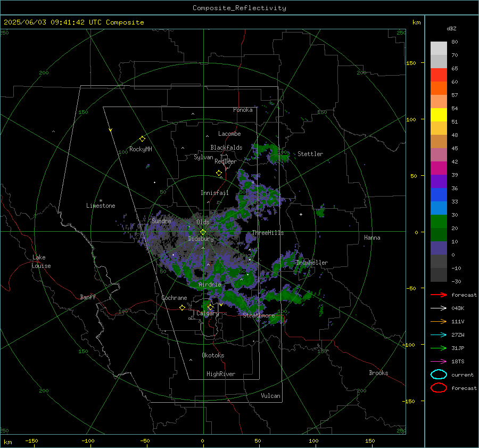Image resolution: width=479 pixels, height=448 pixels.
Task: Click the cyan 27ZW arrow in legend
Action: (x=439, y=335)
